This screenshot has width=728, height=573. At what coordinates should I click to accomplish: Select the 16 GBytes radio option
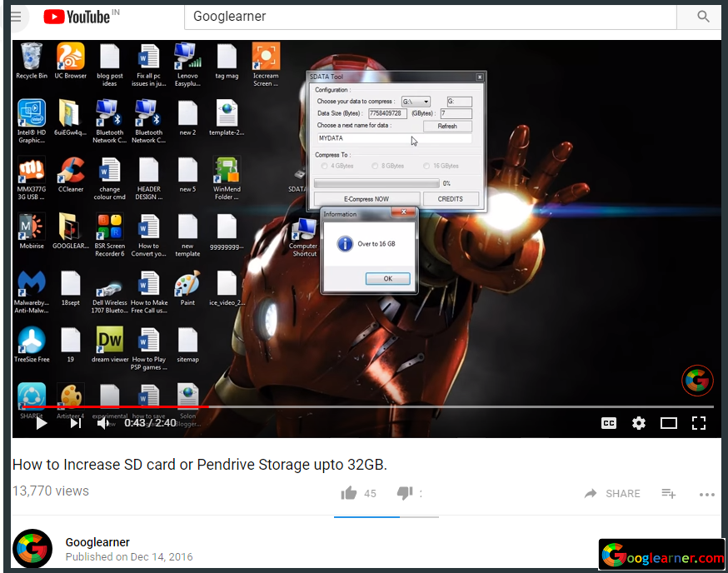point(441,166)
